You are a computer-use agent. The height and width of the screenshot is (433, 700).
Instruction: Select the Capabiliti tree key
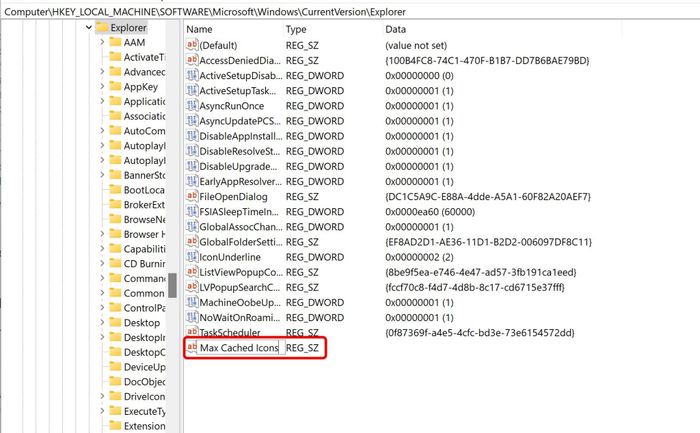pos(144,249)
